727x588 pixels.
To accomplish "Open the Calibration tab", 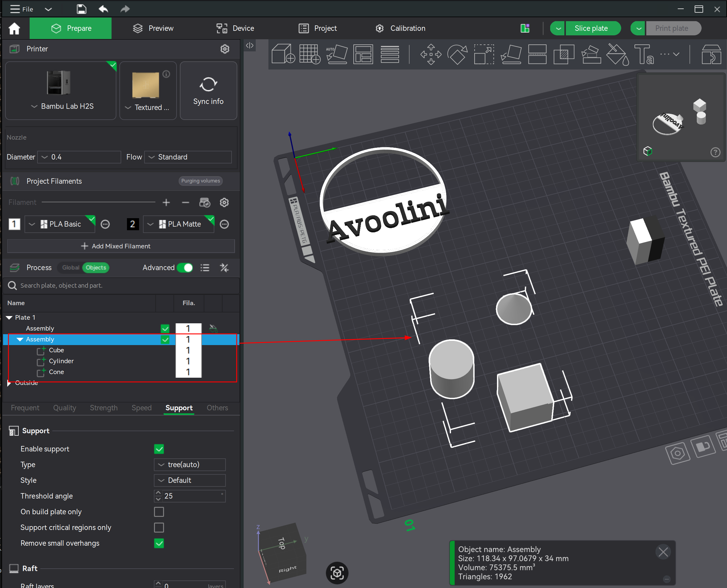I will 401,28.
